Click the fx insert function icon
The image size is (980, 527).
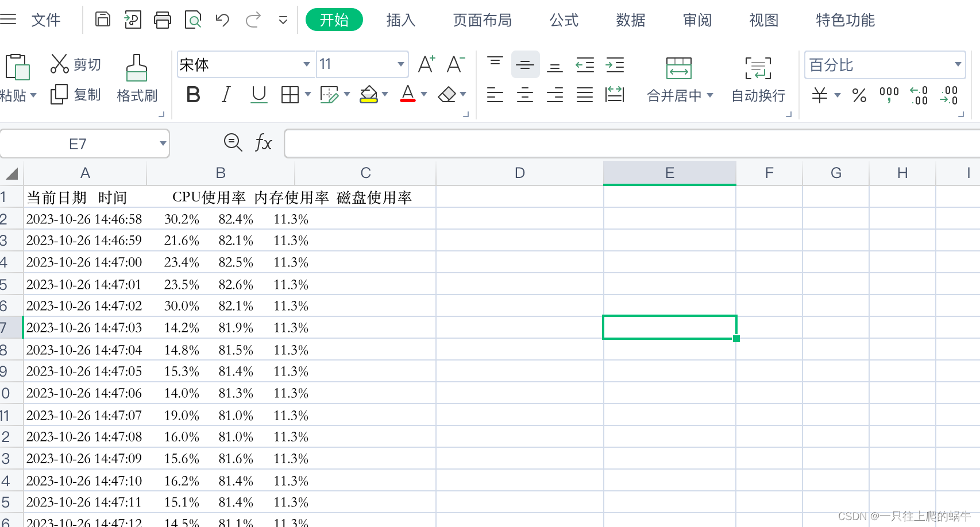click(x=263, y=142)
